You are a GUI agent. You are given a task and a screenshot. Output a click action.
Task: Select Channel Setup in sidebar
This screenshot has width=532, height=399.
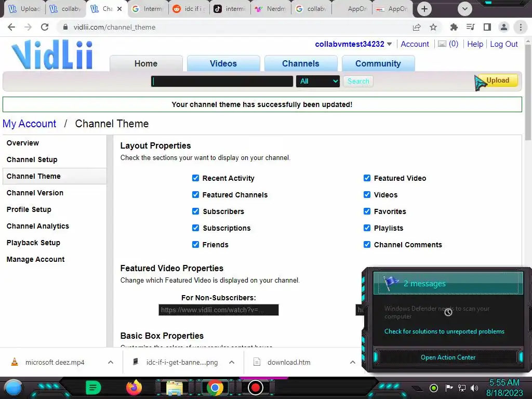point(32,159)
